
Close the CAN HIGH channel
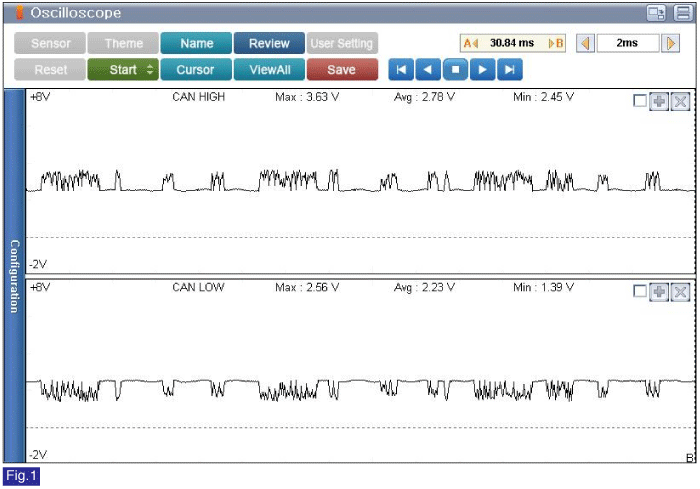[x=680, y=101]
